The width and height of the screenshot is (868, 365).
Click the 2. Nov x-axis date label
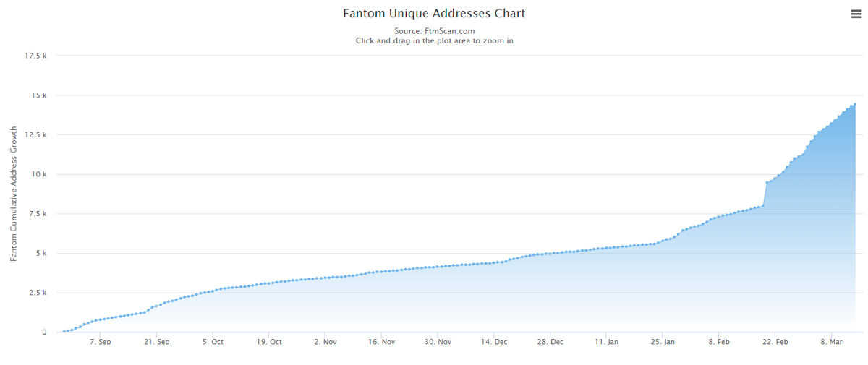click(326, 342)
